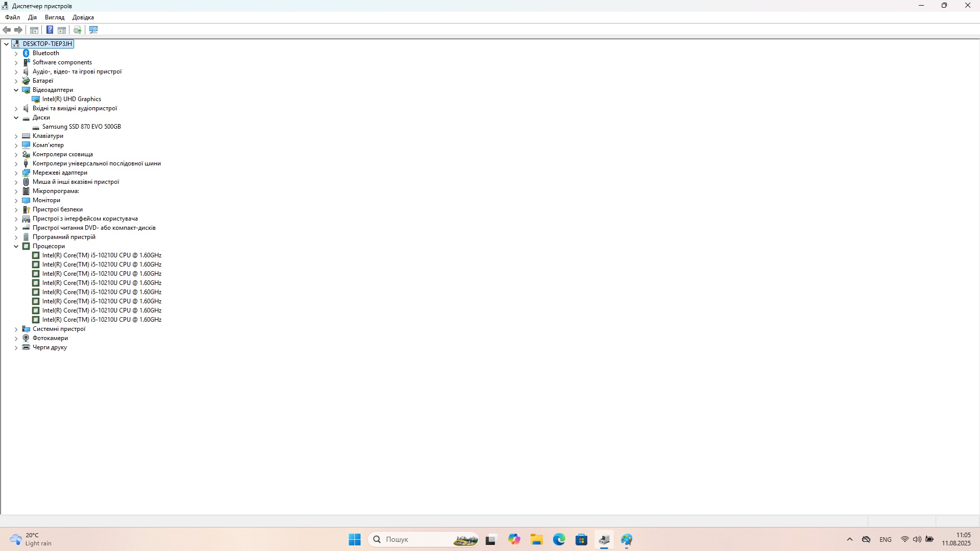Screen dimensions: 980x551
Task: Click the Відеоадаптери display adapter icon
Action: pyautogui.click(x=26, y=90)
